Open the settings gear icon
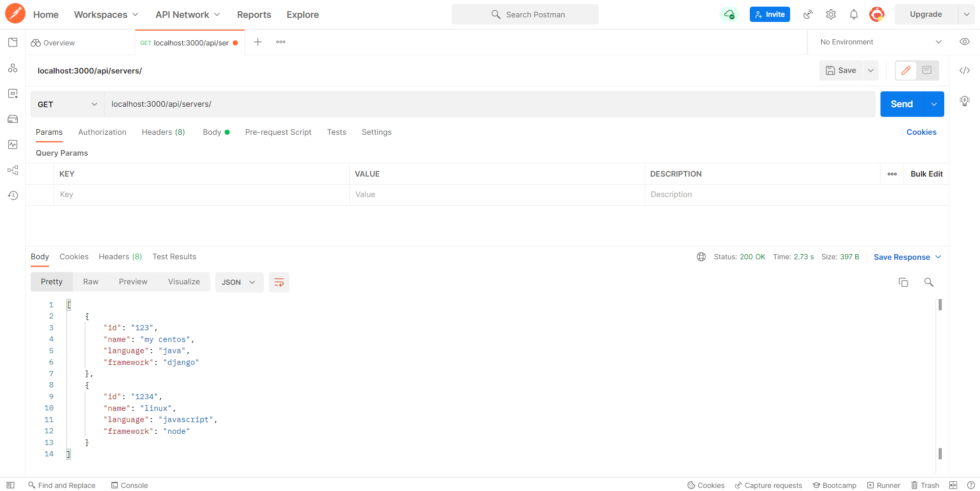 click(831, 14)
